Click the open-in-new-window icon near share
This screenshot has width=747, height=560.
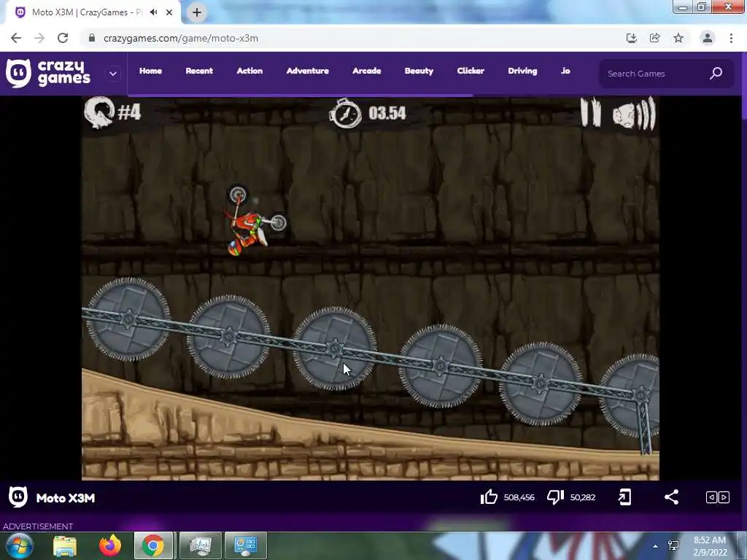pyautogui.click(x=624, y=497)
